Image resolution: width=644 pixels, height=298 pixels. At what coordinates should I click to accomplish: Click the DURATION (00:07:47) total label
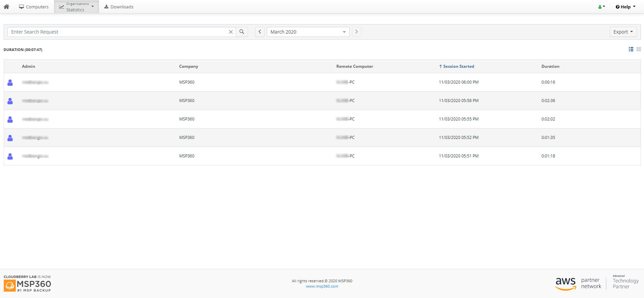click(23, 50)
